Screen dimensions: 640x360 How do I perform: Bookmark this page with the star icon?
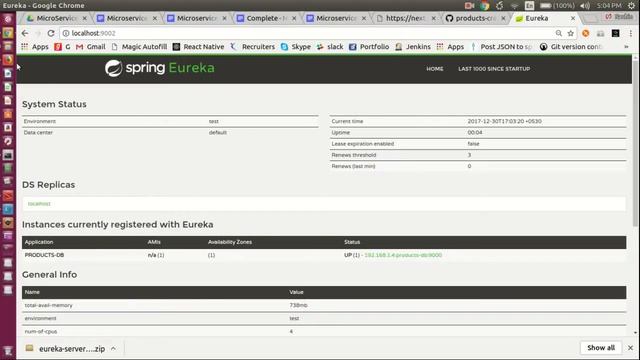coord(571,33)
